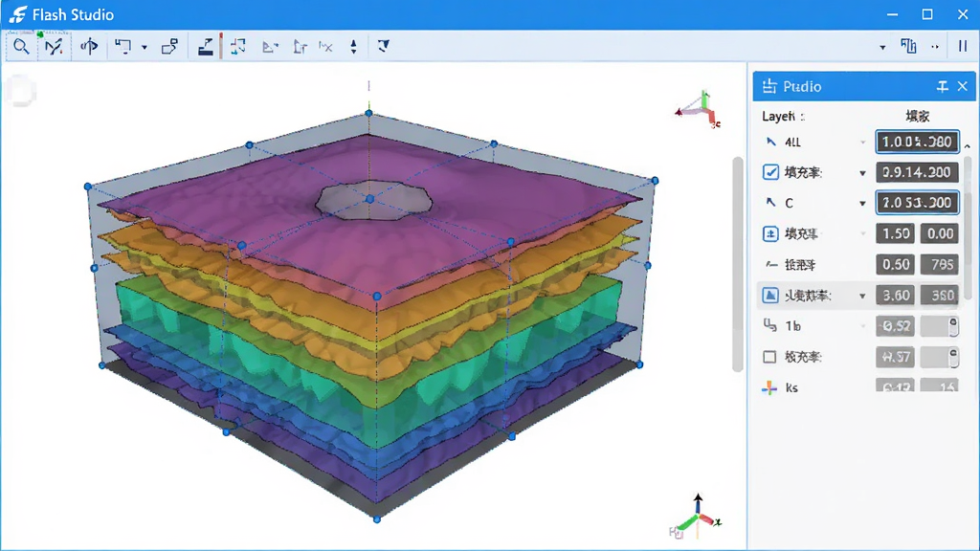Adjust the slider in the 1b row
This screenshot has width=980, height=551.
(x=940, y=326)
